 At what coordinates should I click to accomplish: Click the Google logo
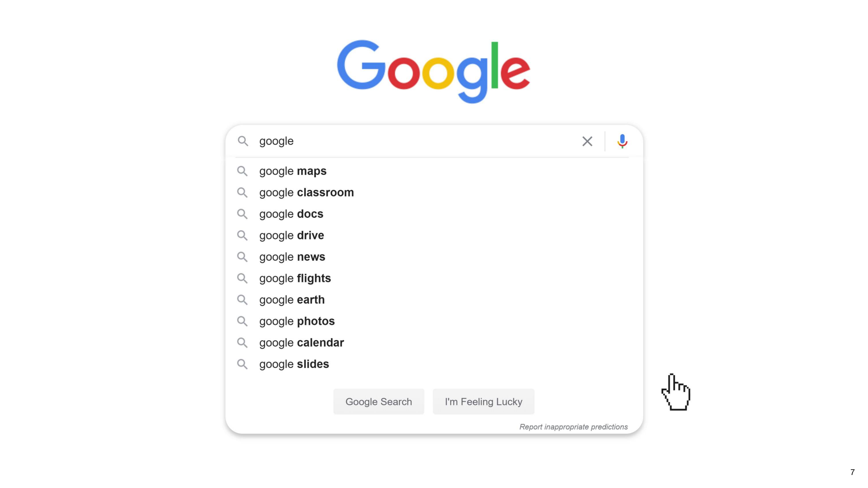tap(434, 71)
